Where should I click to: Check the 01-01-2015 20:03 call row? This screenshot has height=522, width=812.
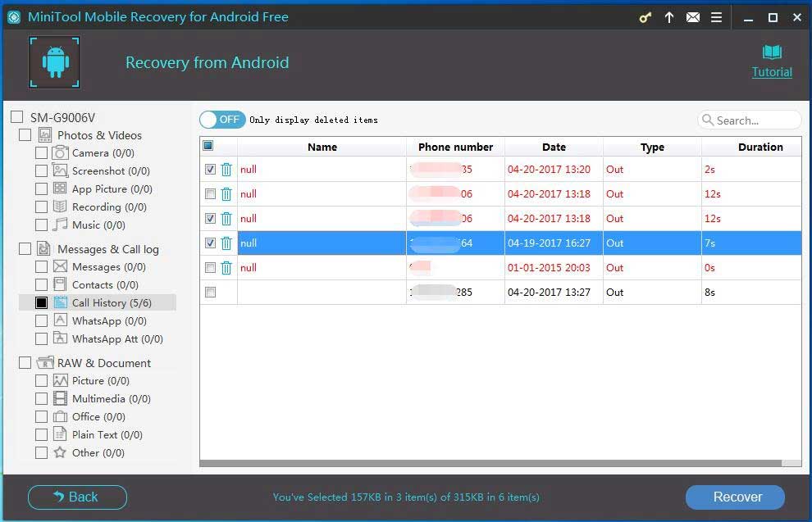(x=210, y=267)
